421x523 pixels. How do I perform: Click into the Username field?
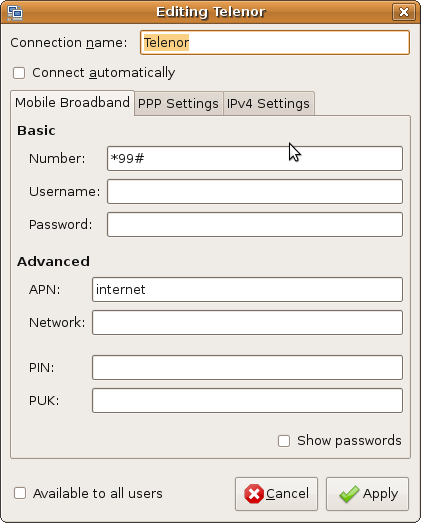pyautogui.click(x=255, y=191)
